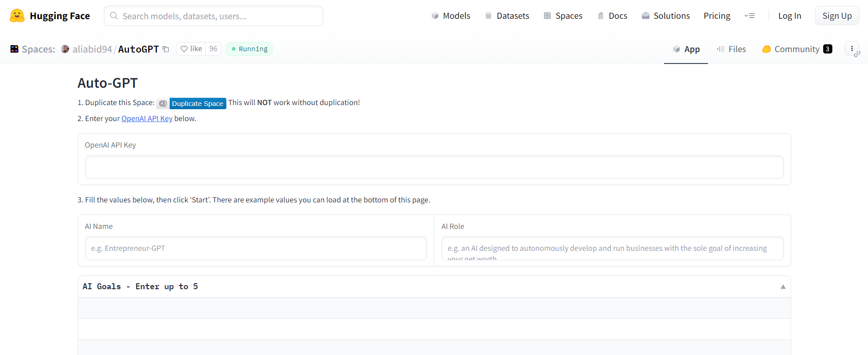The image size is (868, 355).
Task: Open the aliabid94 user avatar
Action: coord(65,49)
